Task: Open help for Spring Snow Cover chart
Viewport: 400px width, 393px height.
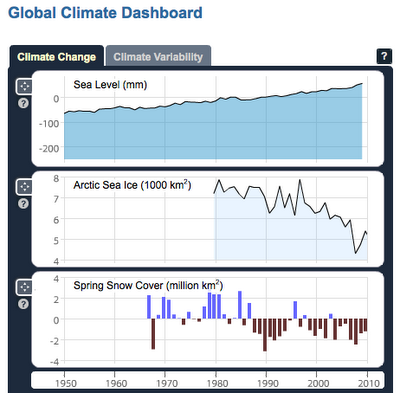Action: tap(23, 304)
